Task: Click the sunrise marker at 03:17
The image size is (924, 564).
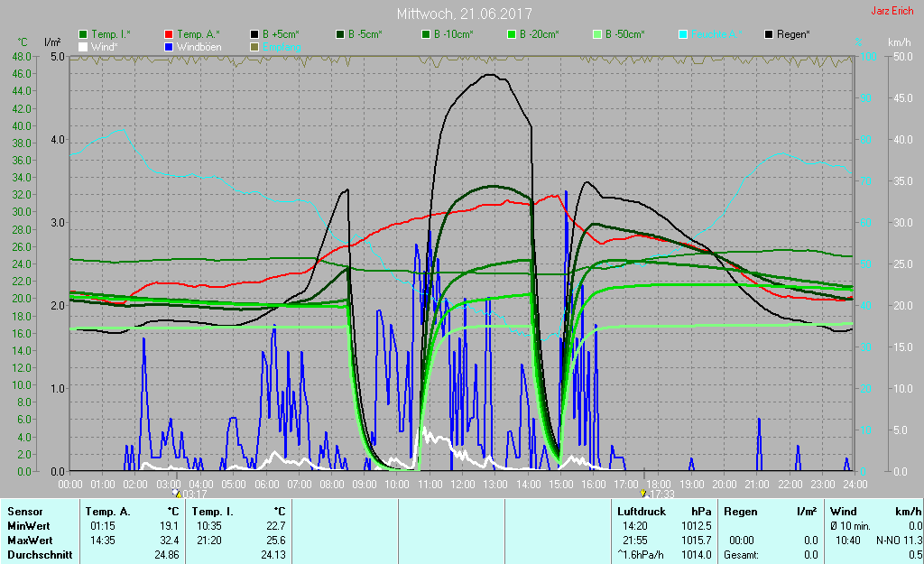Action: (x=178, y=494)
